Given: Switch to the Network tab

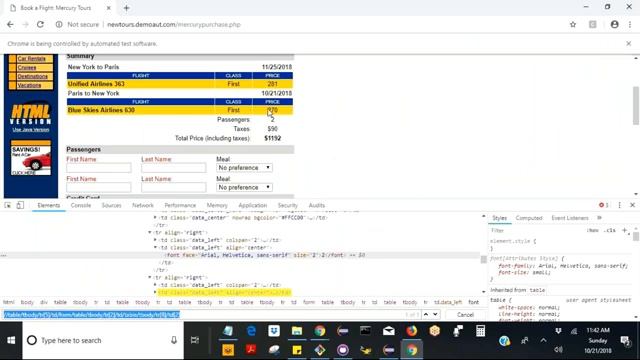Looking at the screenshot, I should click(143, 205).
